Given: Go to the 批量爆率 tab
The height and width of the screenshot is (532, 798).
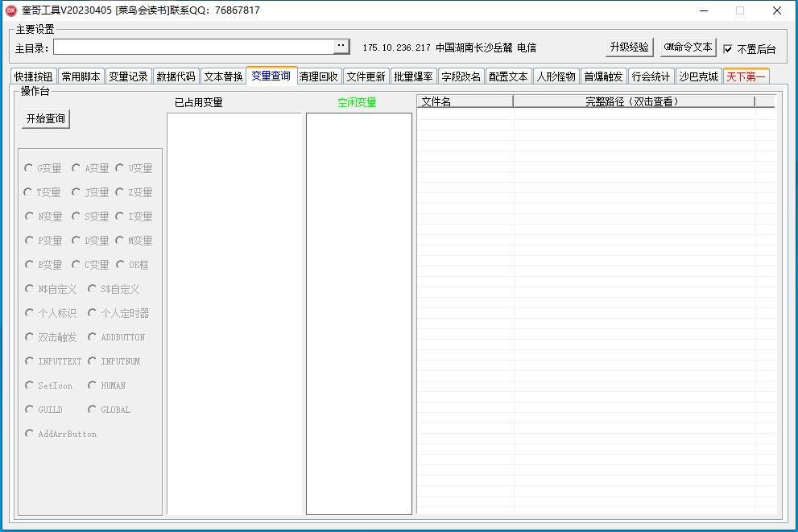Looking at the screenshot, I should (413, 76).
